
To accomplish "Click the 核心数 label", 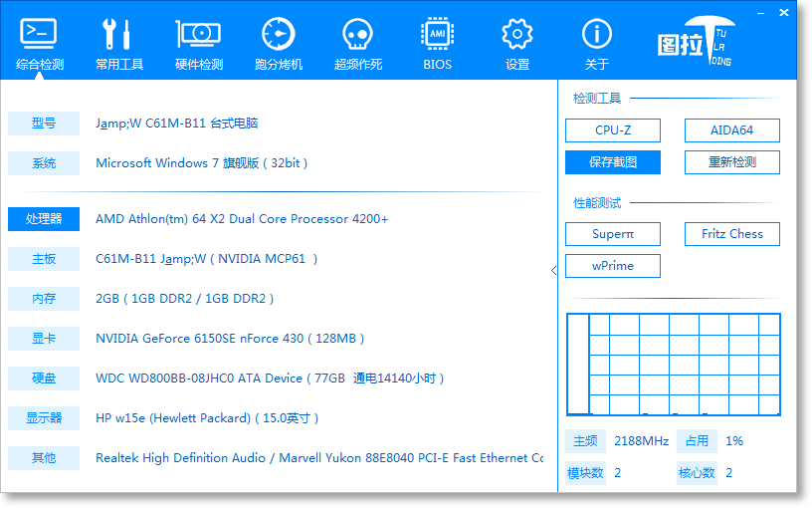I will pos(697,473).
